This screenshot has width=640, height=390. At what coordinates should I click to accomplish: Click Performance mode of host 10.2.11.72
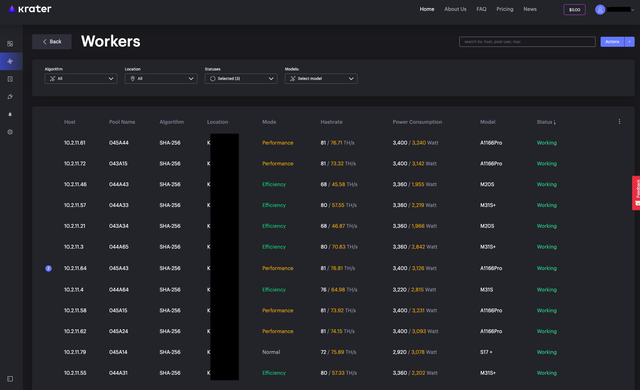[x=278, y=164]
